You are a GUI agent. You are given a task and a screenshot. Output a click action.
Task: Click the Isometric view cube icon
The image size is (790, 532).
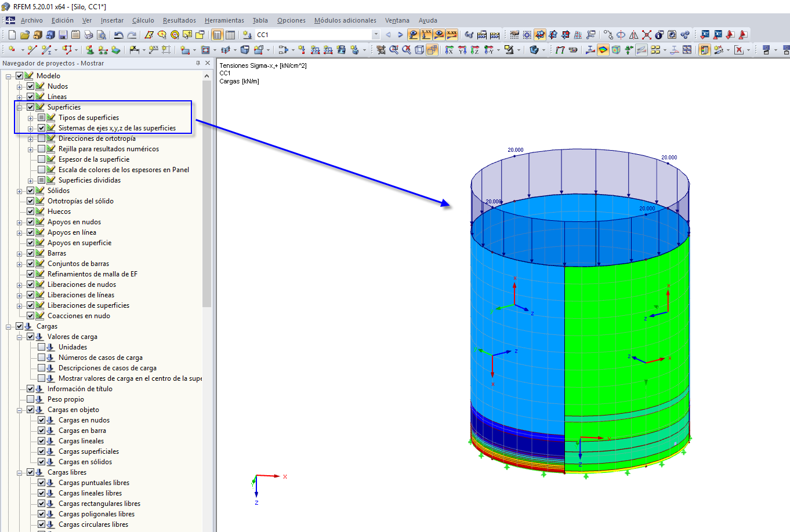[x=419, y=50]
